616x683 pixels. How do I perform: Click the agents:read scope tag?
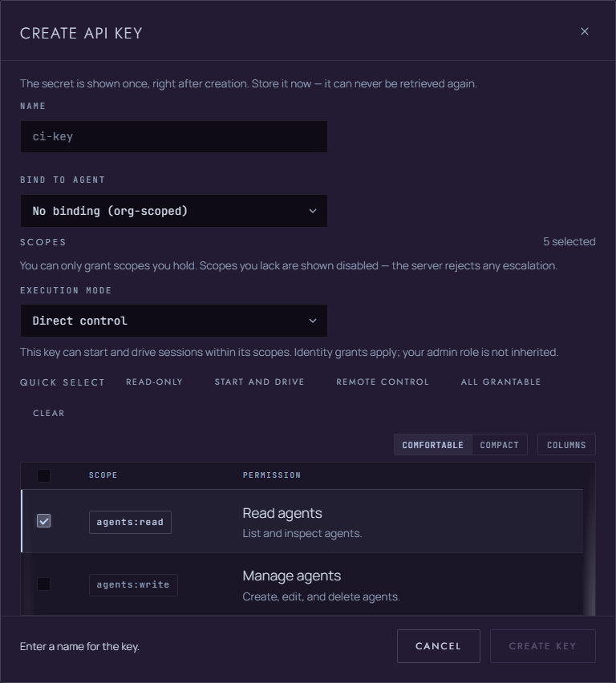pyautogui.click(x=130, y=522)
